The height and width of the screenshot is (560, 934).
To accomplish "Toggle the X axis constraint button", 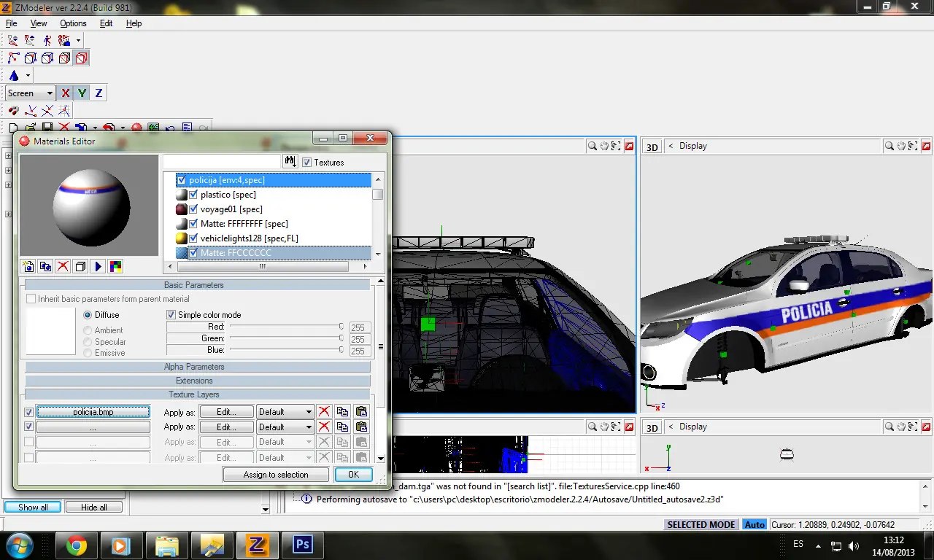I will click(66, 93).
